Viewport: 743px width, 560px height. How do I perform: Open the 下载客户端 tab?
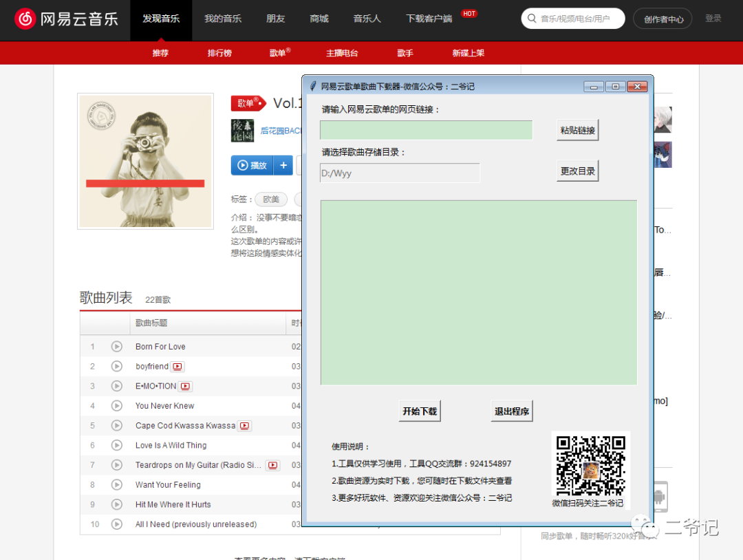429,19
